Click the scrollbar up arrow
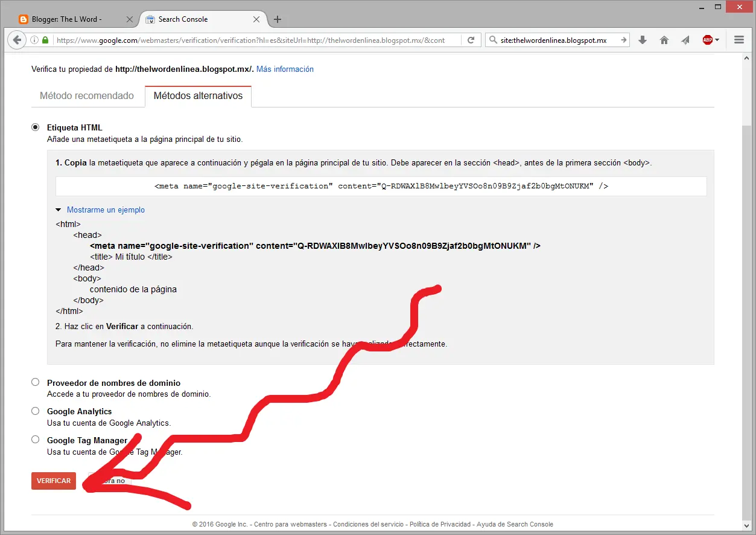The image size is (756, 535). click(747, 59)
